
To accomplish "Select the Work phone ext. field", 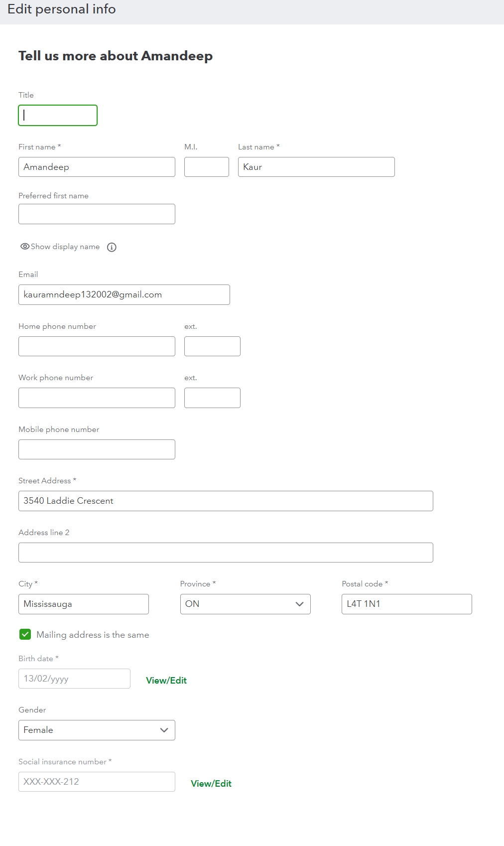I will pos(212,398).
